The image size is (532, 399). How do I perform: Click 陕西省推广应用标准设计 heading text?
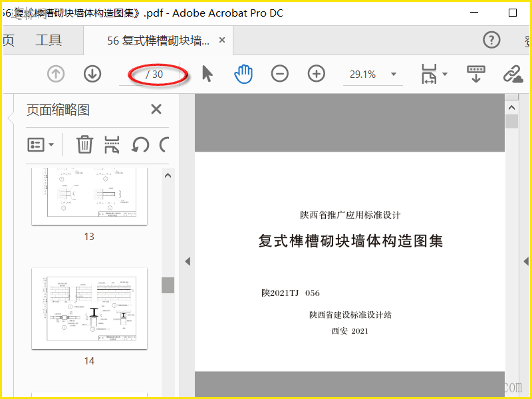click(350, 215)
